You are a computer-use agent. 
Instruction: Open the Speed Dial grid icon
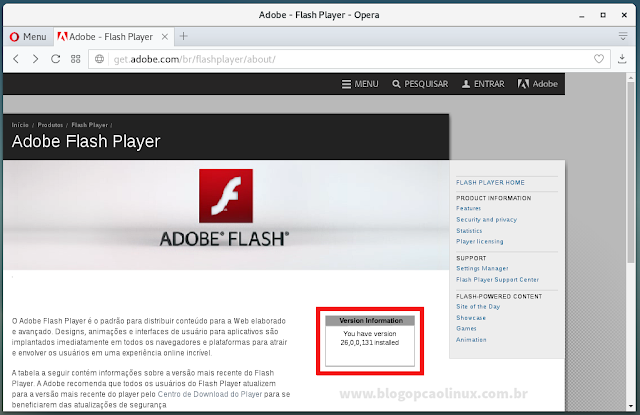tap(76, 59)
